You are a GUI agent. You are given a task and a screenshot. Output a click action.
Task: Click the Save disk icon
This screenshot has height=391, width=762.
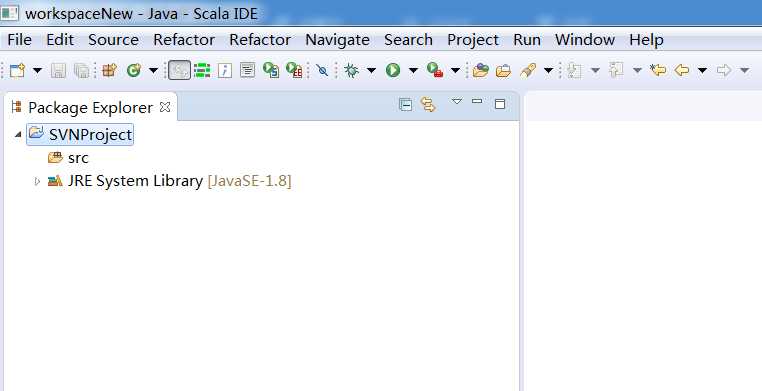[x=58, y=70]
